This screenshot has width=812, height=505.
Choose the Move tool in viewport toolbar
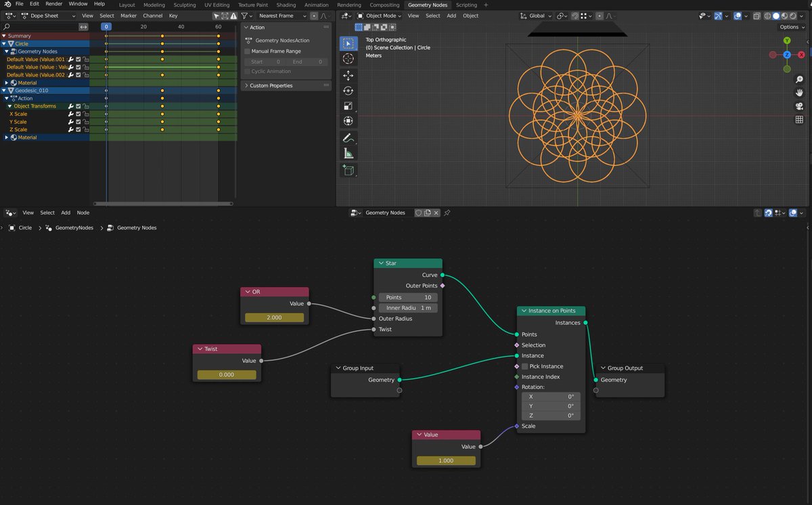pos(348,75)
